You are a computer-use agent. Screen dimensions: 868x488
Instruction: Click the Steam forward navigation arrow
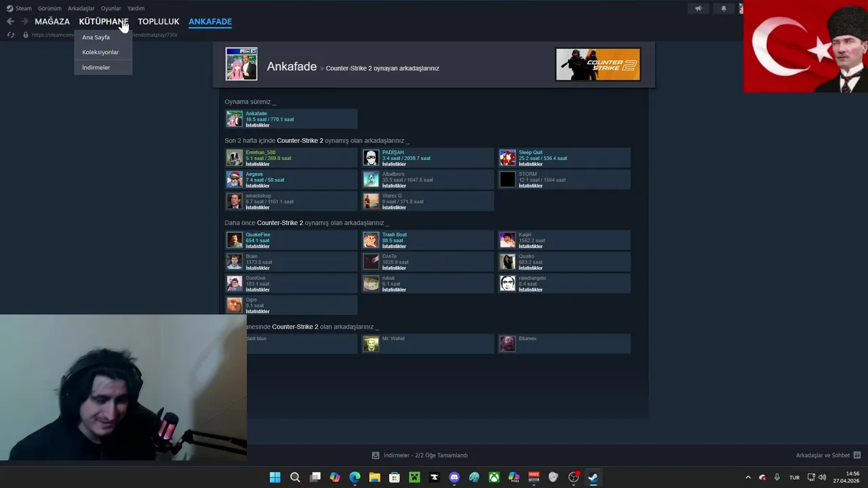tap(24, 22)
